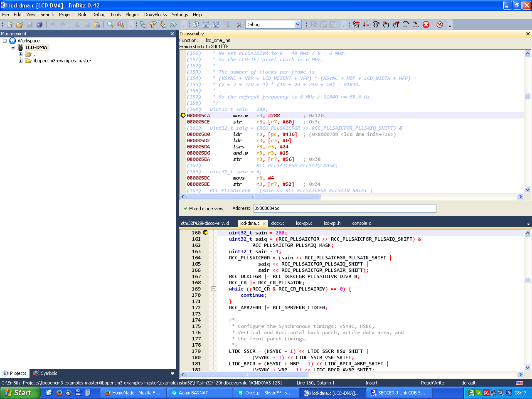The image size is (532, 399).
Task: Collapse the LCD-DMA project tree node
Action: click(x=13, y=47)
